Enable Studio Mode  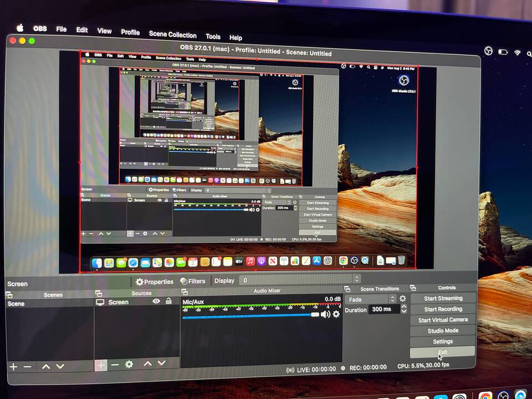click(443, 330)
